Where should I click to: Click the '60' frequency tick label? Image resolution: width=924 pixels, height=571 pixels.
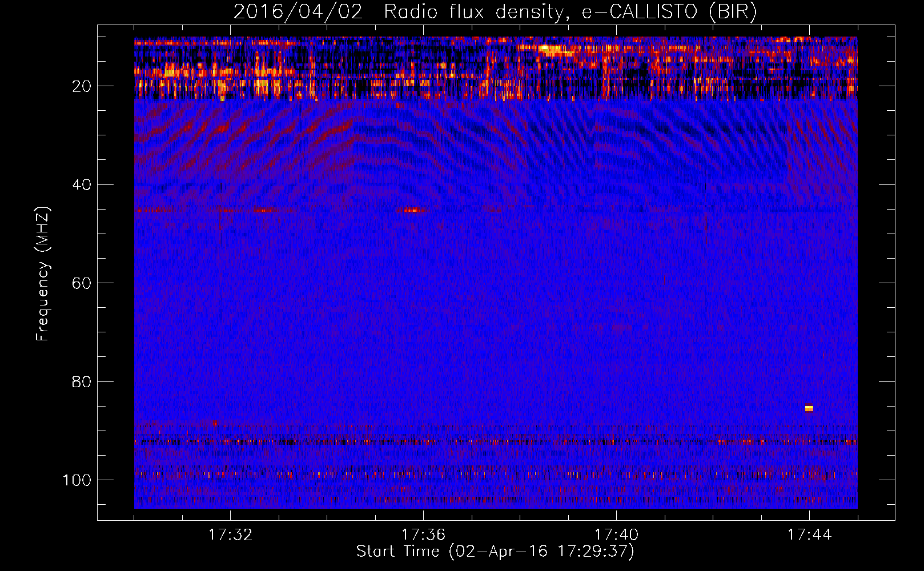point(82,283)
